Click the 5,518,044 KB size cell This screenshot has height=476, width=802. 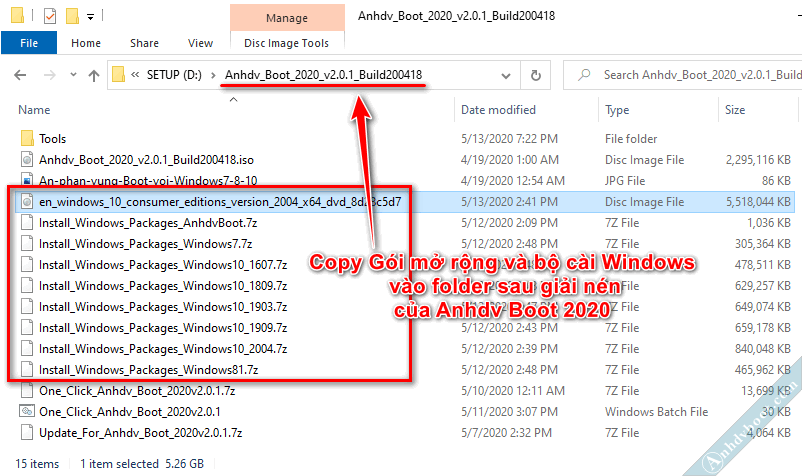pyautogui.click(x=758, y=202)
